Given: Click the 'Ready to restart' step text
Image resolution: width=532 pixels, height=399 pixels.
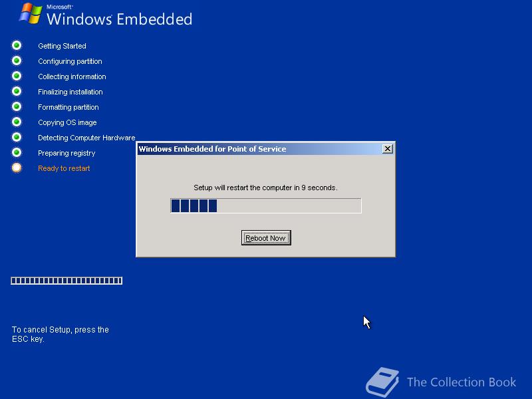Looking at the screenshot, I should coord(64,168).
